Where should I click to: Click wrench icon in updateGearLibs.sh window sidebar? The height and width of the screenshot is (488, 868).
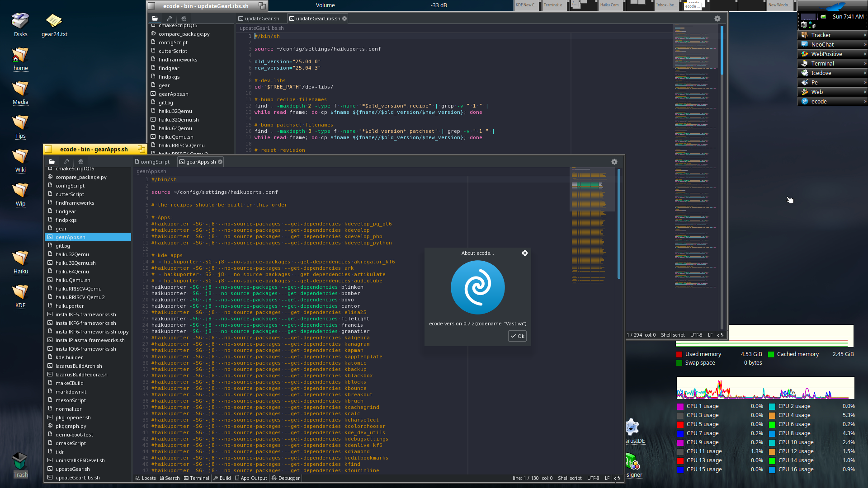[x=170, y=19]
